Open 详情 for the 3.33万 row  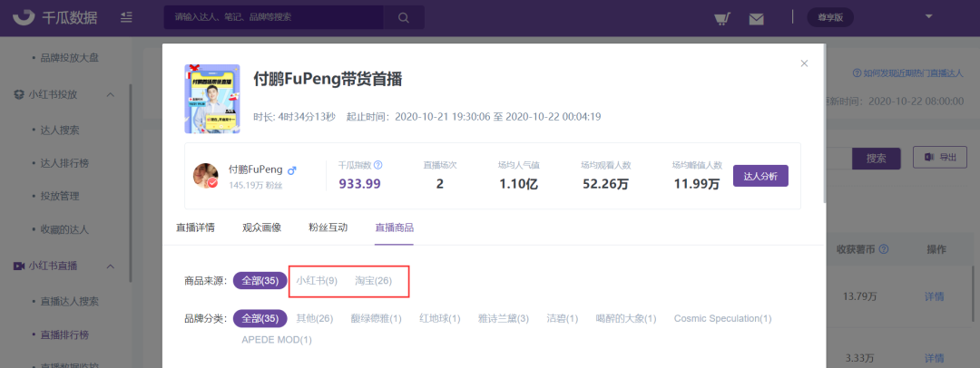click(x=935, y=358)
